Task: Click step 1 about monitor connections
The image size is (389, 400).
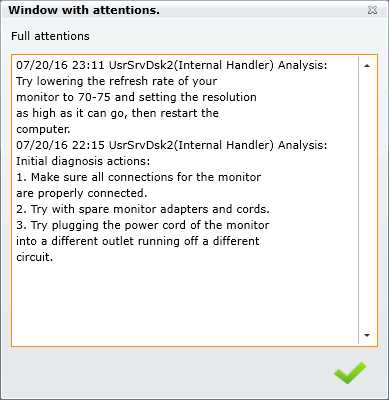Action: [x=139, y=177]
